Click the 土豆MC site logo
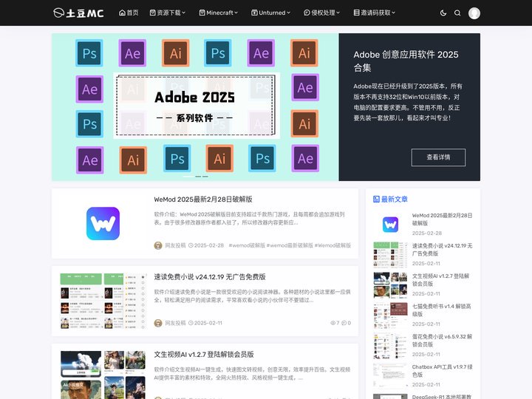Image resolution: width=532 pixels, height=399 pixels. coord(78,13)
